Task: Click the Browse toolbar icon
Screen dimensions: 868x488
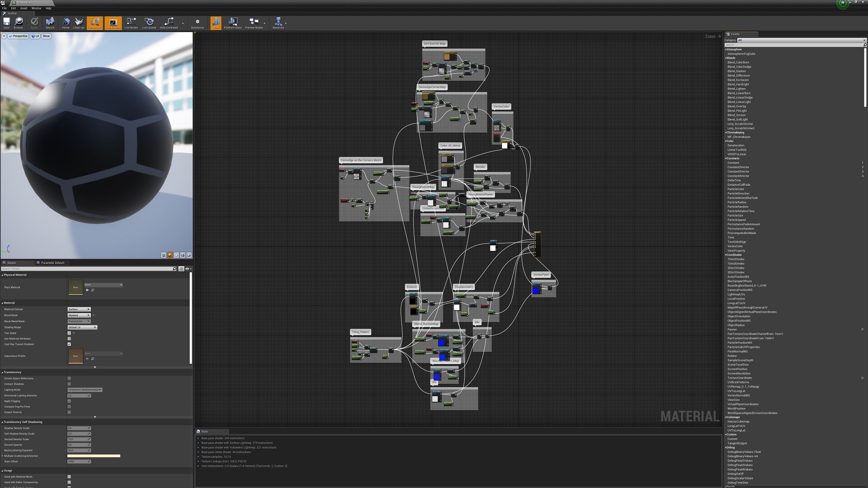Action: pos(18,23)
